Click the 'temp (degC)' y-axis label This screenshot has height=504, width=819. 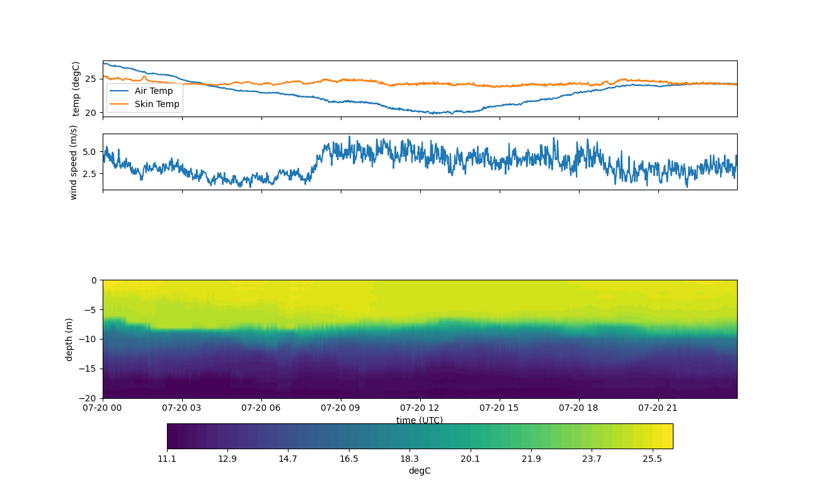point(76,89)
